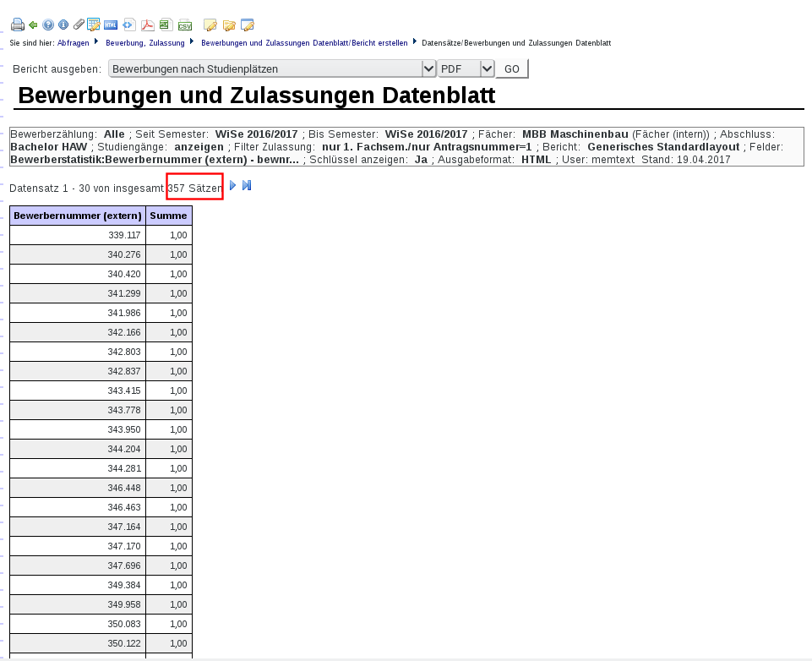Select applicant number 341.986
This screenshot has height=661, width=812.
pos(124,313)
